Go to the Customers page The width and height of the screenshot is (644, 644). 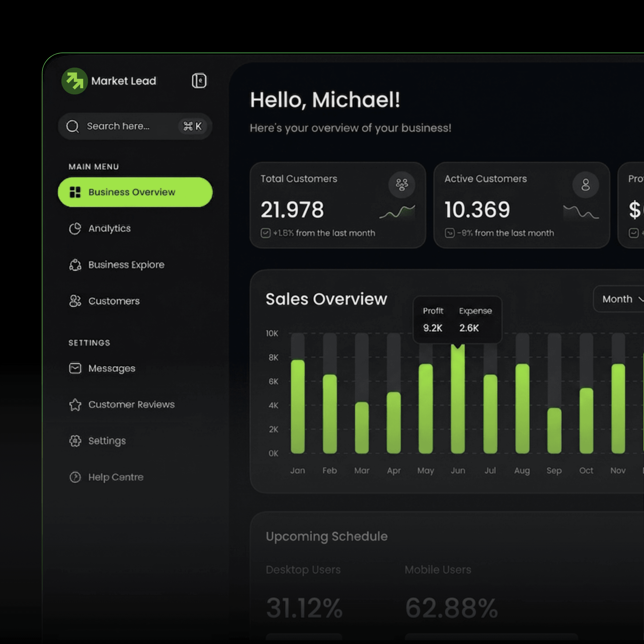coord(114,301)
